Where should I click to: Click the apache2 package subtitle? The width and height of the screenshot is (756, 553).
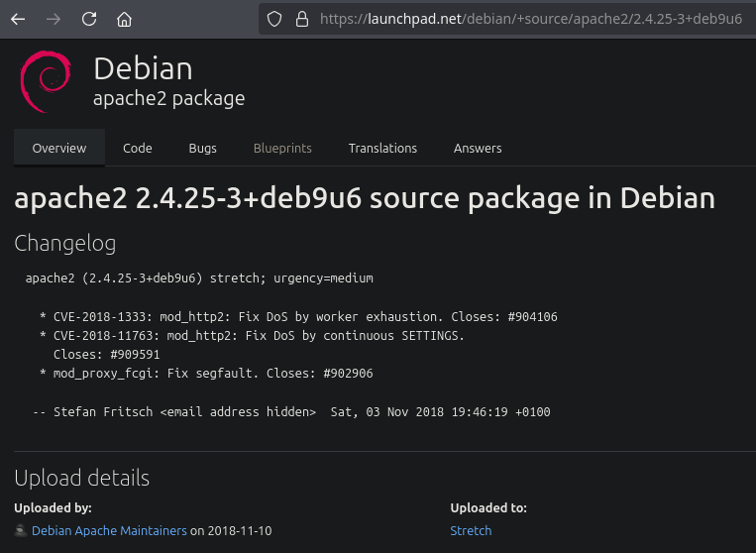pos(168,98)
